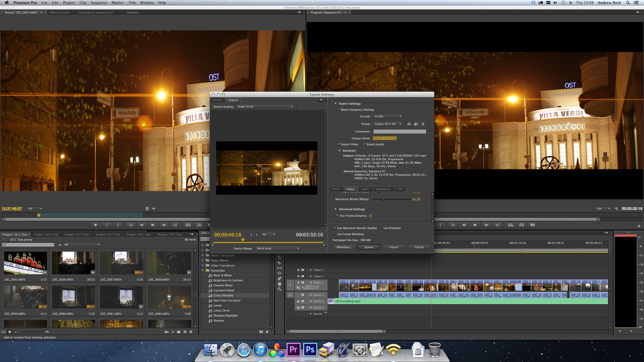Click Drag Audio Only waveform icon in Source monitor
This screenshot has height=362, width=644.
154,208
